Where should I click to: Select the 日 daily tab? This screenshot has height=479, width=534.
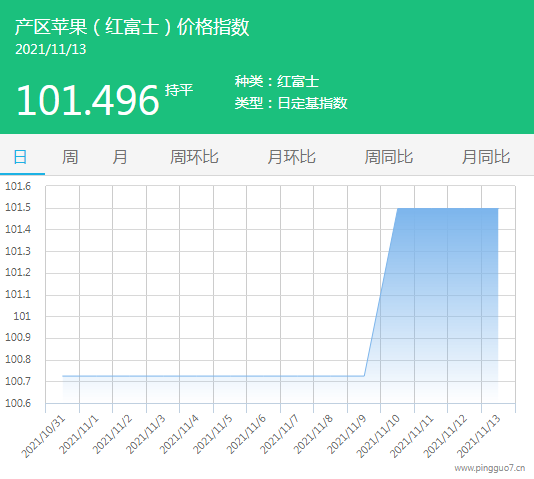[20, 157]
